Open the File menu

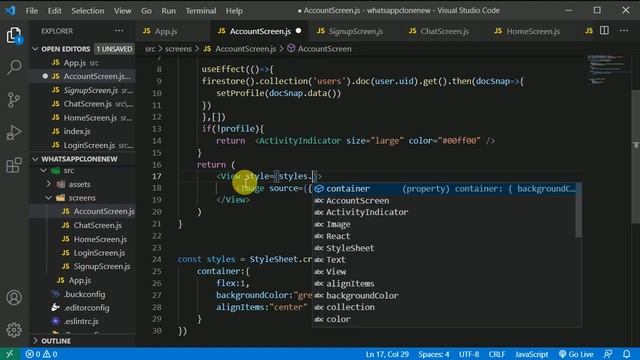31,11
